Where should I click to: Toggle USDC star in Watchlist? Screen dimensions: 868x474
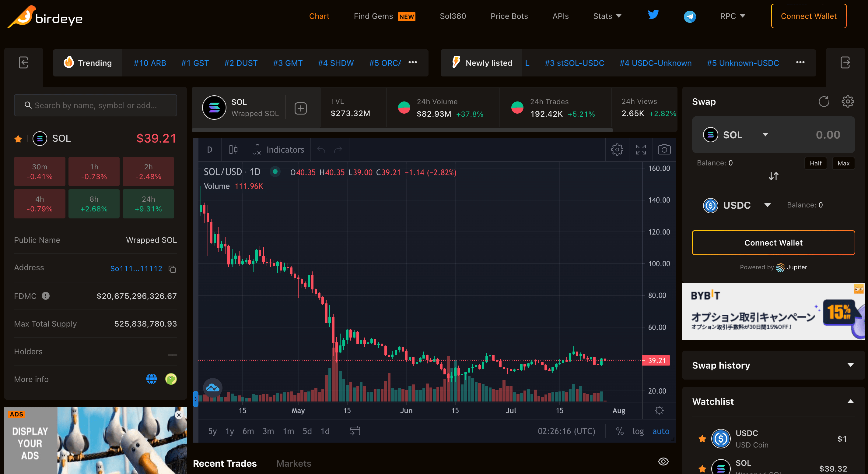tap(702, 439)
